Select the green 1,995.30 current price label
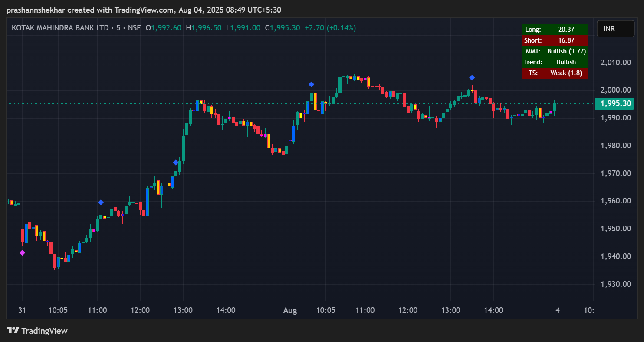Viewport: 644px width, 342px height. click(614, 103)
